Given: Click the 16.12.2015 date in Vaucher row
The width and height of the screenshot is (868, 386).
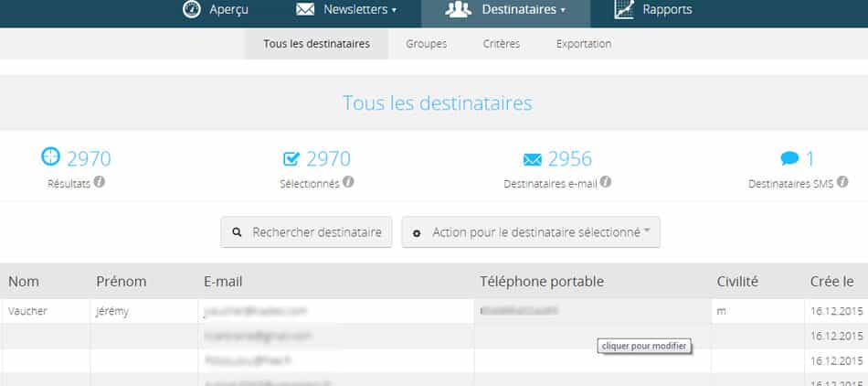Looking at the screenshot, I should pyautogui.click(x=836, y=311).
